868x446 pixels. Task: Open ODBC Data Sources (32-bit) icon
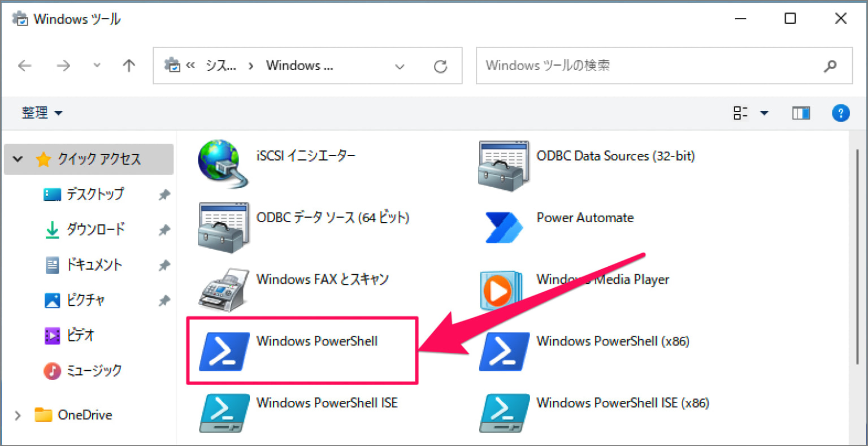click(x=504, y=166)
